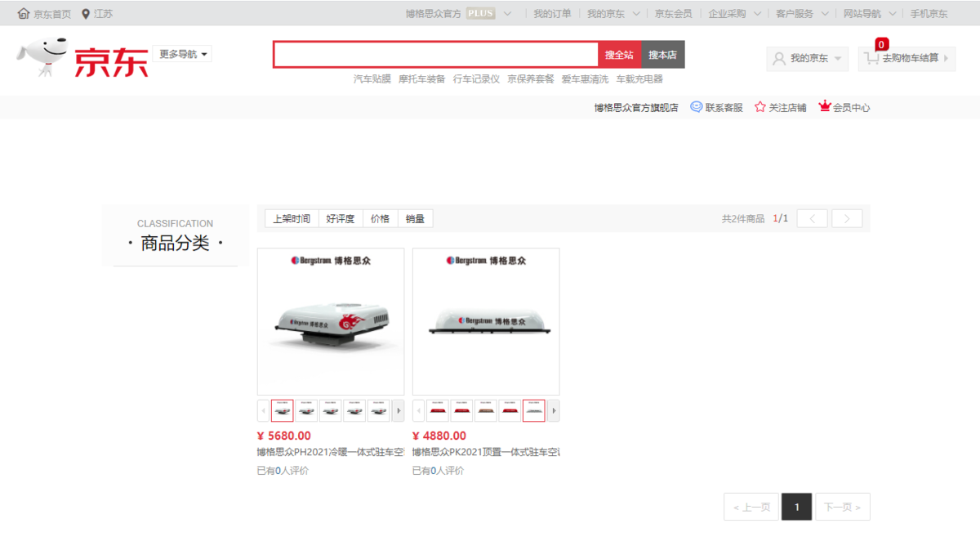Open the 博格思众PK2021顶置一体式 product title

tap(486, 452)
